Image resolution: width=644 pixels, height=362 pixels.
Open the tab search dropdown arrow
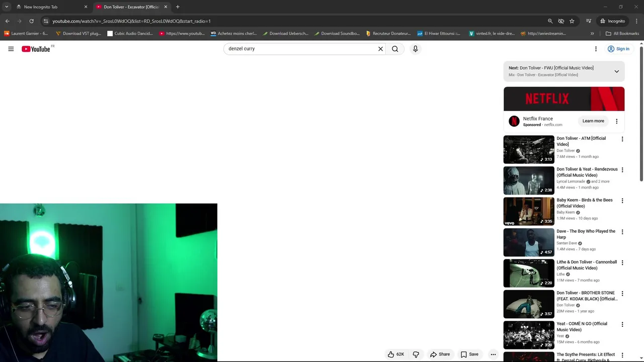[7, 7]
